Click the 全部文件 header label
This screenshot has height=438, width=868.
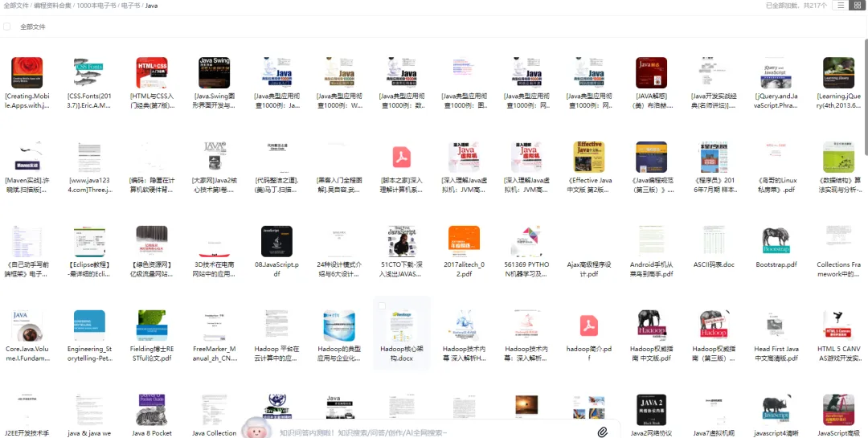pyautogui.click(x=33, y=27)
